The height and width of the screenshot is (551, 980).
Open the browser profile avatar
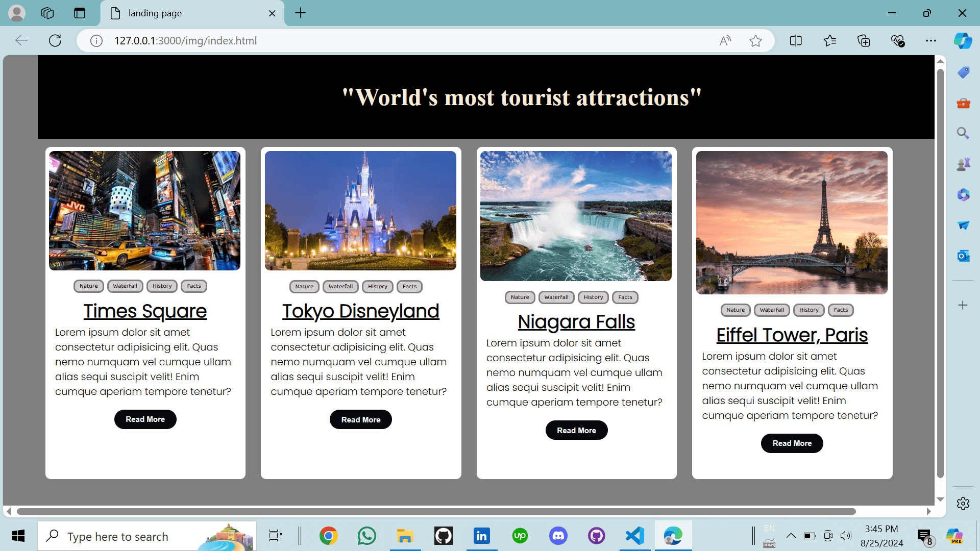click(17, 13)
